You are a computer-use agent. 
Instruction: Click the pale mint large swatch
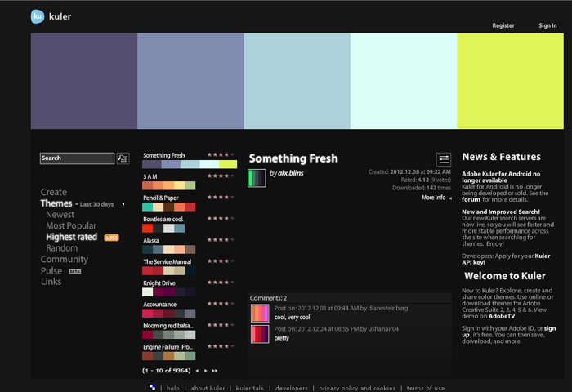[404, 82]
